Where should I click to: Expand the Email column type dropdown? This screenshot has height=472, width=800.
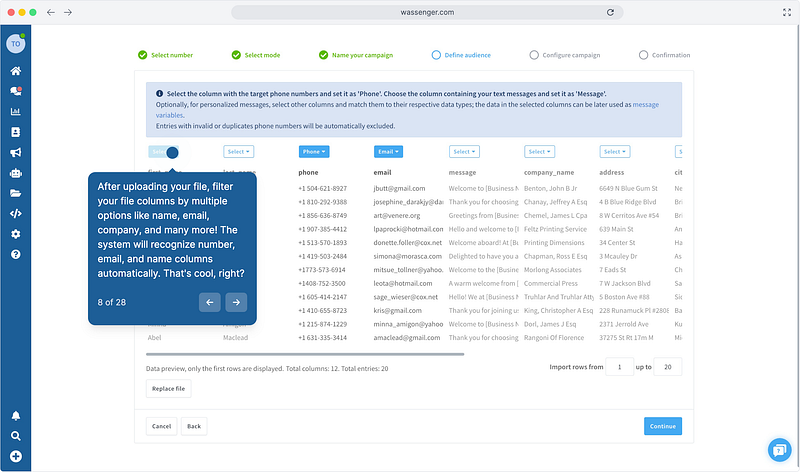coord(389,152)
